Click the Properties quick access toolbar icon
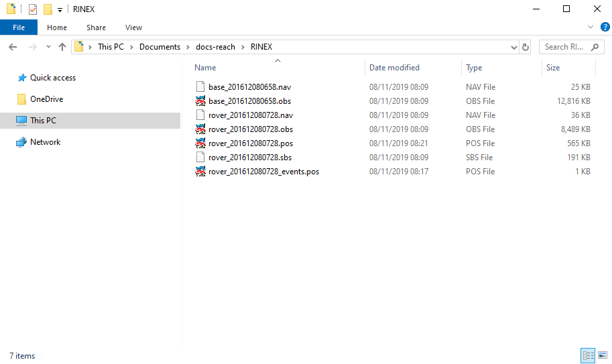Screen dimensions: 612x364 pos(33,9)
